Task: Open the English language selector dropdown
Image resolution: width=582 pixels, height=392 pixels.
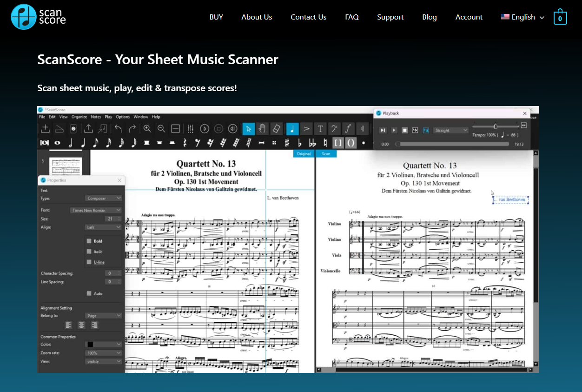Action: (522, 17)
